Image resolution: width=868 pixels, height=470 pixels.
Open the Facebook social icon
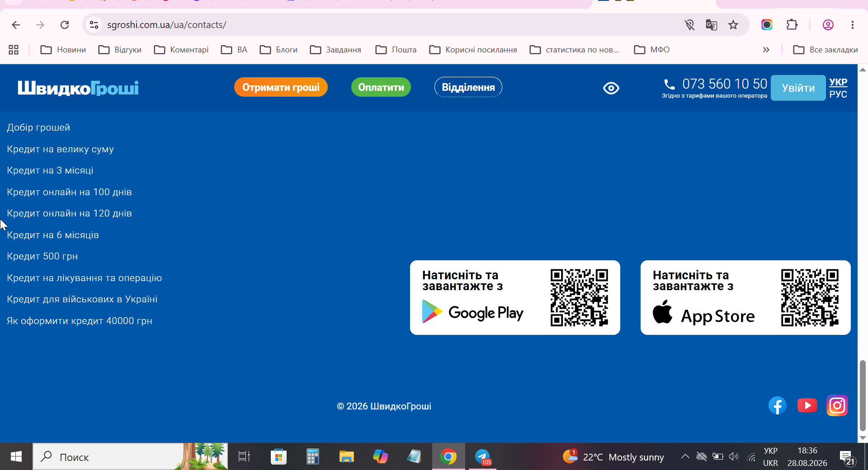tap(777, 406)
